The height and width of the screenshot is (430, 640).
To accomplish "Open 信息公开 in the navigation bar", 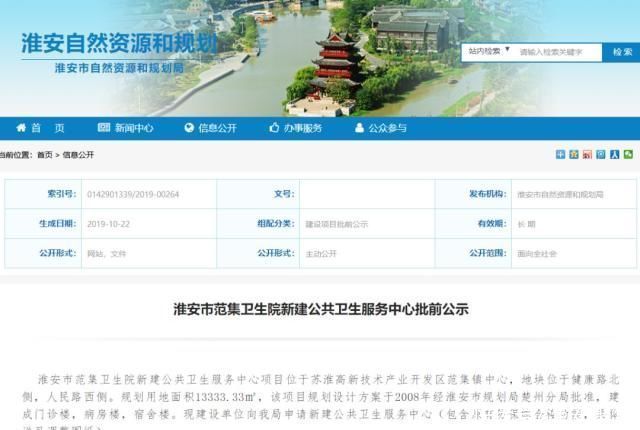I will tap(211, 128).
